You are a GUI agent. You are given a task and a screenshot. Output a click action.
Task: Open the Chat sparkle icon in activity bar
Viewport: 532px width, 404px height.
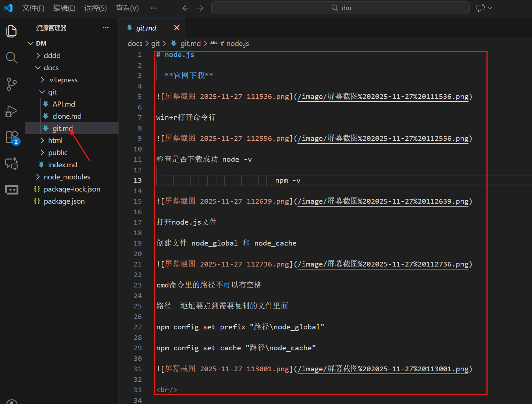pyautogui.click(x=12, y=164)
